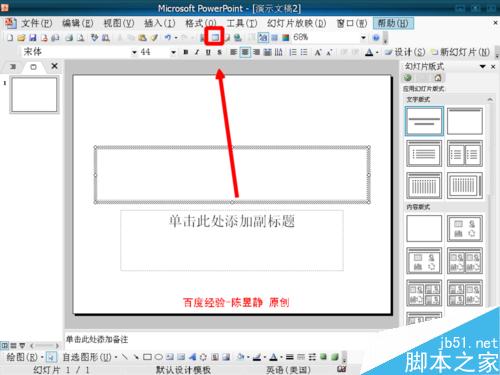Insert a diagram or organization chart
The width and height of the screenshot is (500, 375).
pyautogui.click(x=203, y=357)
